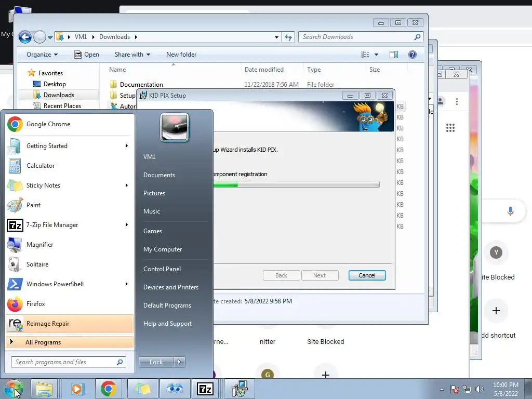This screenshot has width=532, height=399.
Task: Open Explorer Help question mark icon
Action: point(413,55)
